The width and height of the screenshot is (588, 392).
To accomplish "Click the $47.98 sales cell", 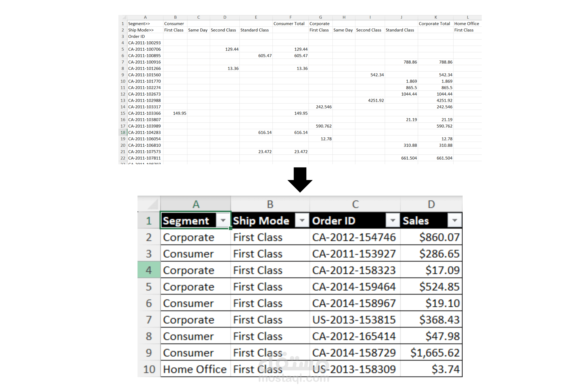I will [431, 336].
